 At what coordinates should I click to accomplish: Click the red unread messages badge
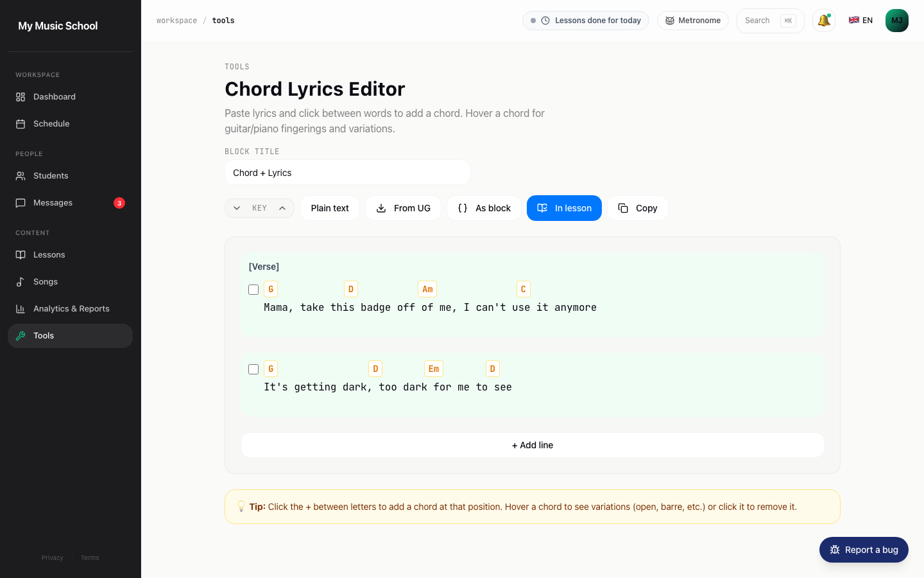[119, 203]
